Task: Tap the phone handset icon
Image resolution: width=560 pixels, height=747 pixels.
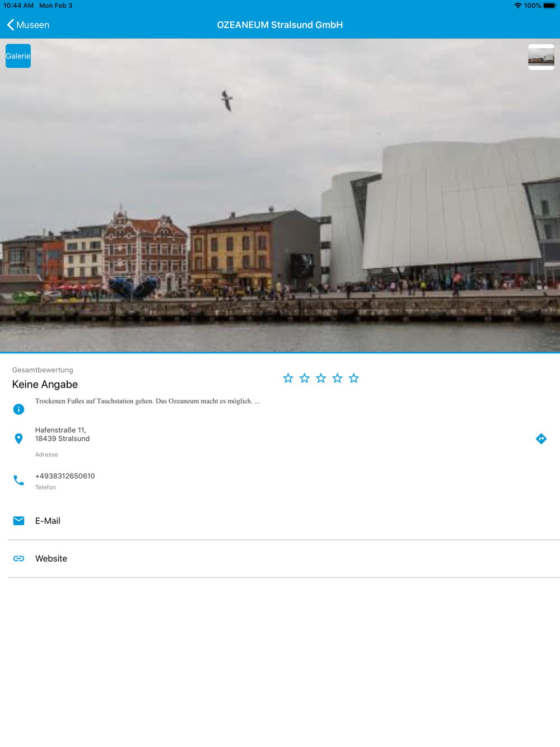Action: point(18,480)
